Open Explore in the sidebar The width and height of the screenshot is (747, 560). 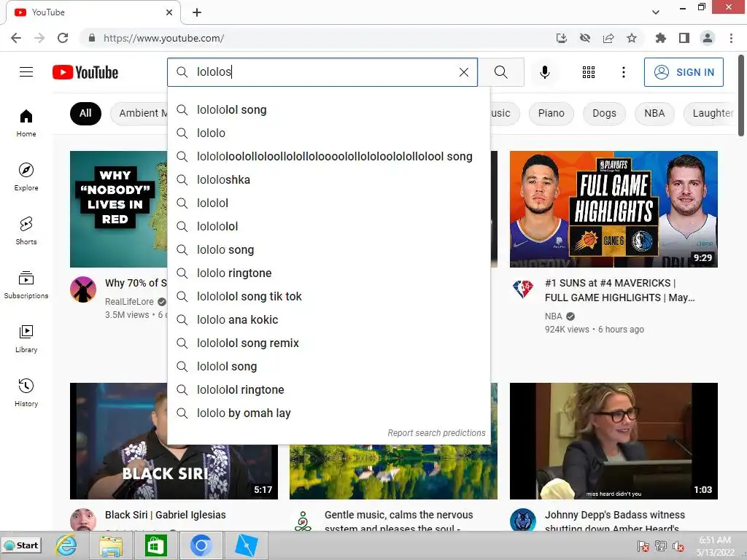click(x=26, y=176)
